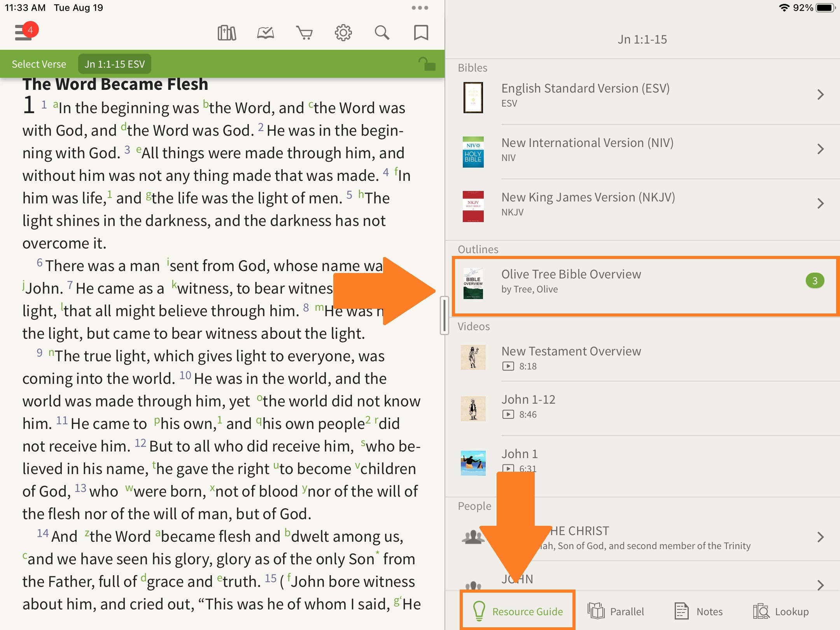Tap the search magnifier icon
The width and height of the screenshot is (840, 630).
pyautogui.click(x=382, y=33)
